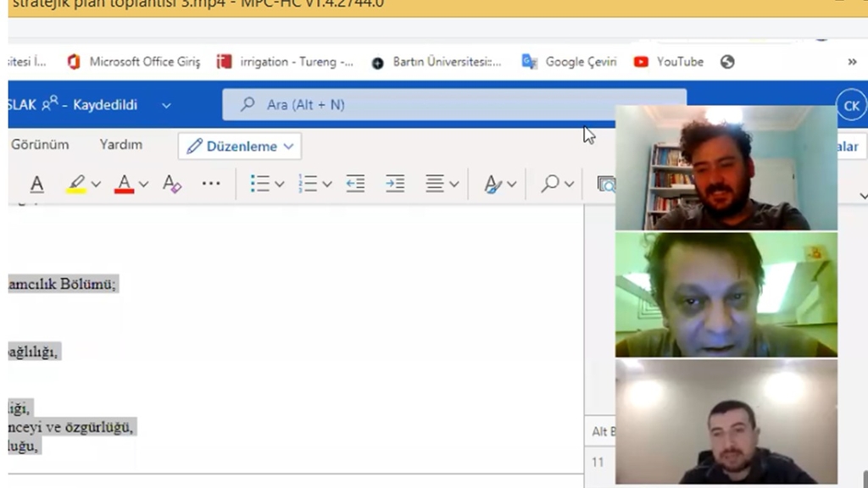
Task: Click the clear formatting icon
Action: [x=172, y=184]
